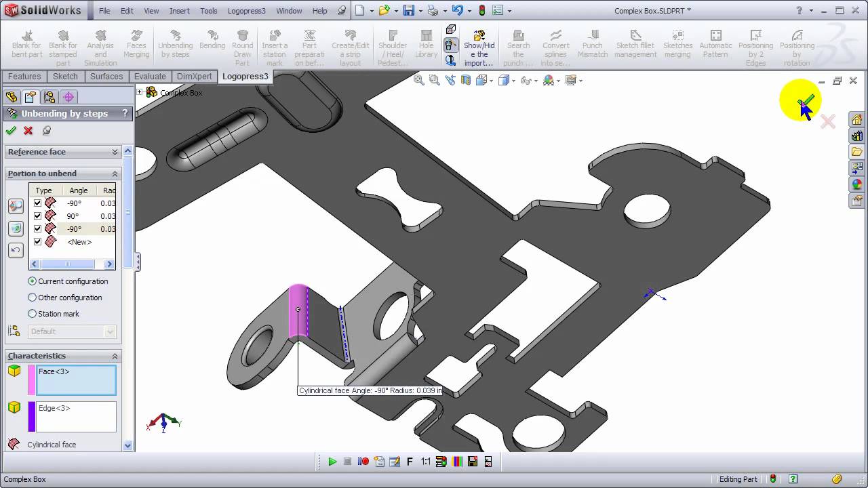Click the Section View icon in view toolbar
Screen dimensions: 868x488
(466, 80)
